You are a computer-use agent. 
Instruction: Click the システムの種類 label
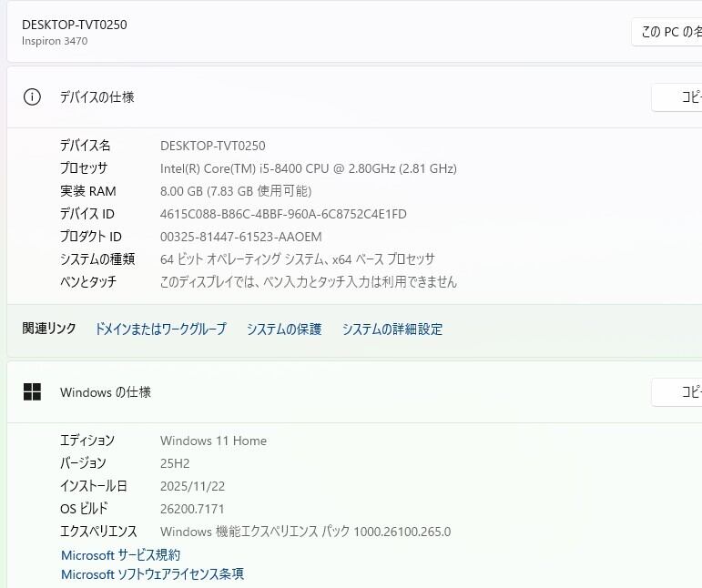click(97, 259)
